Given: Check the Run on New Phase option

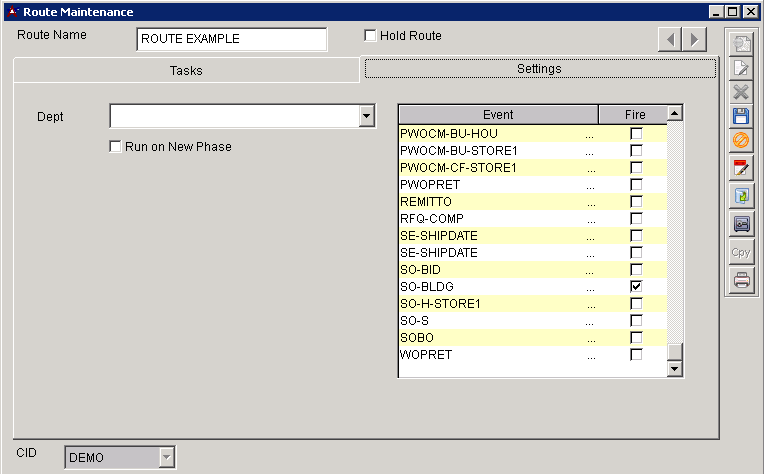Looking at the screenshot, I should pyautogui.click(x=115, y=147).
